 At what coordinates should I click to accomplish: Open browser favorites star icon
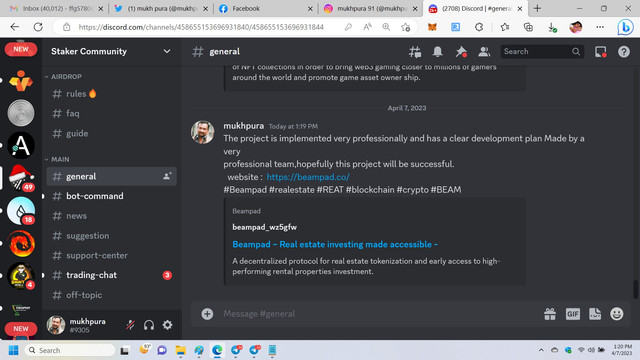point(505,27)
